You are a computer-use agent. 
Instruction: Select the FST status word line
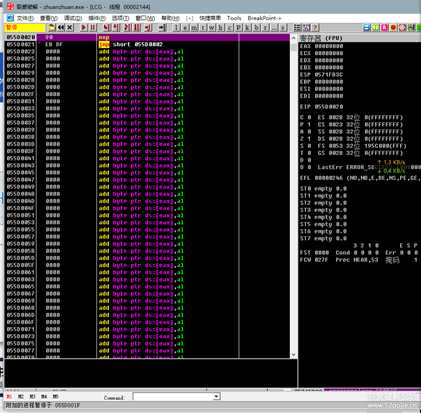(358, 253)
